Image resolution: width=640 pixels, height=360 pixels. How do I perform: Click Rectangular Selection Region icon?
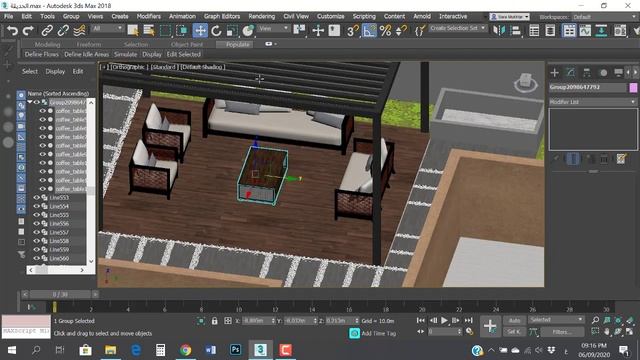(x=165, y=31)
